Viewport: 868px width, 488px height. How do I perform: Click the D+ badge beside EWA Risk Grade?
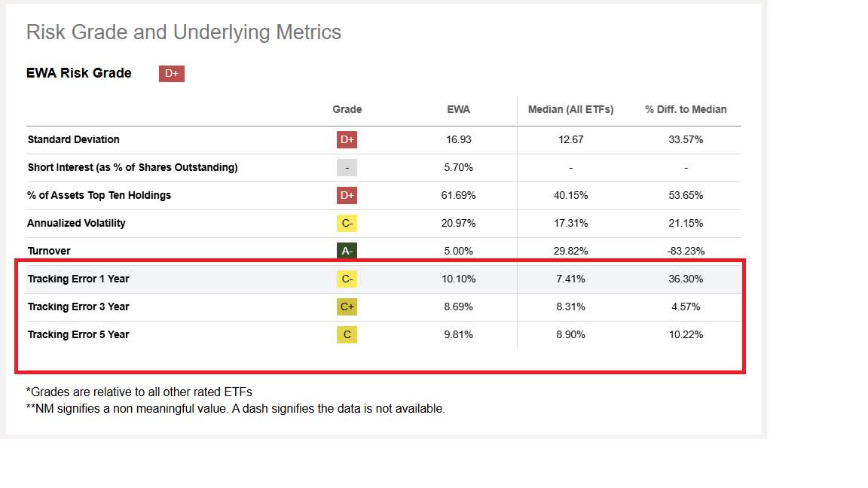click(171, 73)
